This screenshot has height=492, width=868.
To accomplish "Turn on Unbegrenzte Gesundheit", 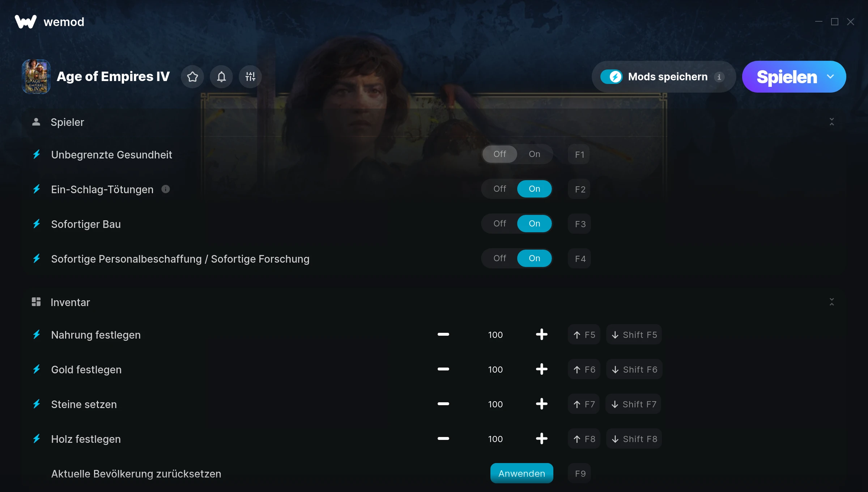I will 534,154.
